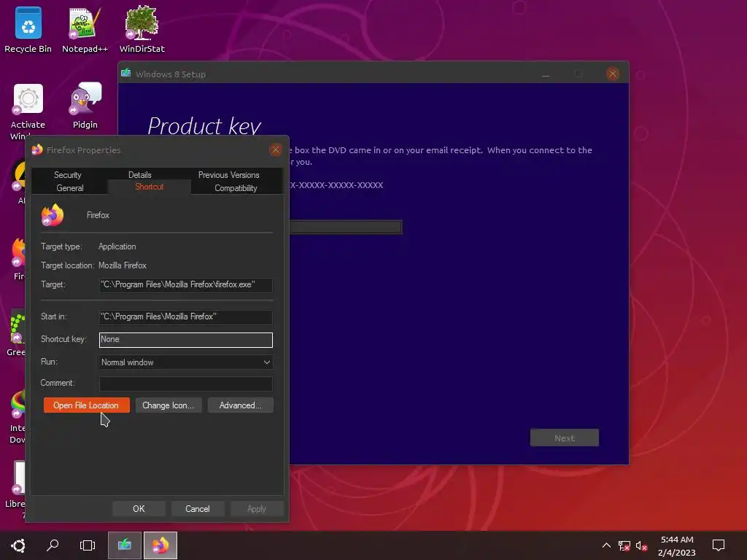Click the Comment text field
The height and width of the screenshot is (560, 747).
(186, 384)
